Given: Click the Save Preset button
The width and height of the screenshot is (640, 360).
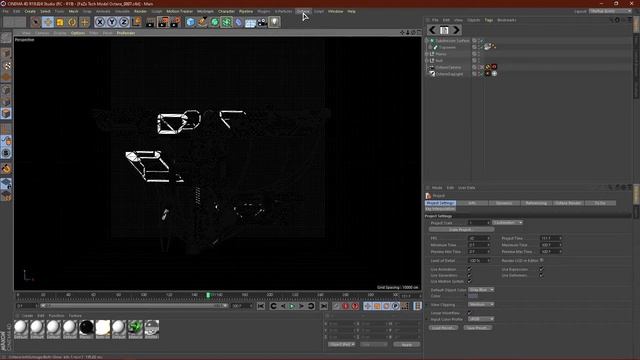Looking at the screenshot, I should pos(478,328).
